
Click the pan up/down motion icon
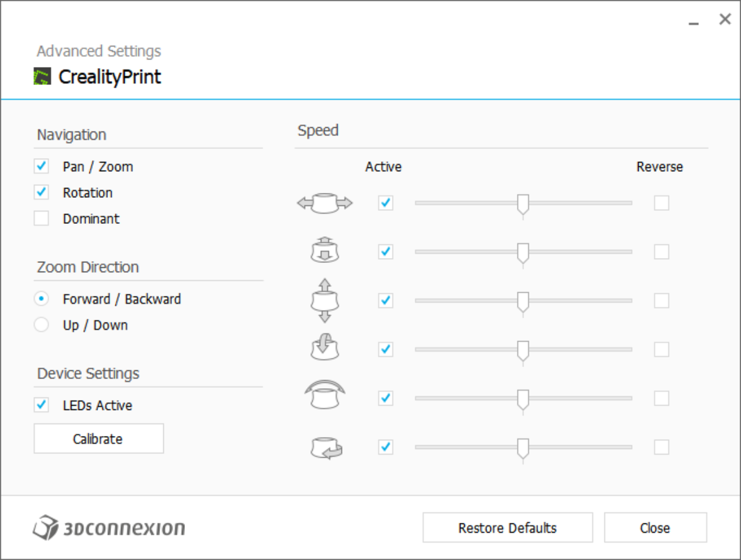[x=325, y=301]
